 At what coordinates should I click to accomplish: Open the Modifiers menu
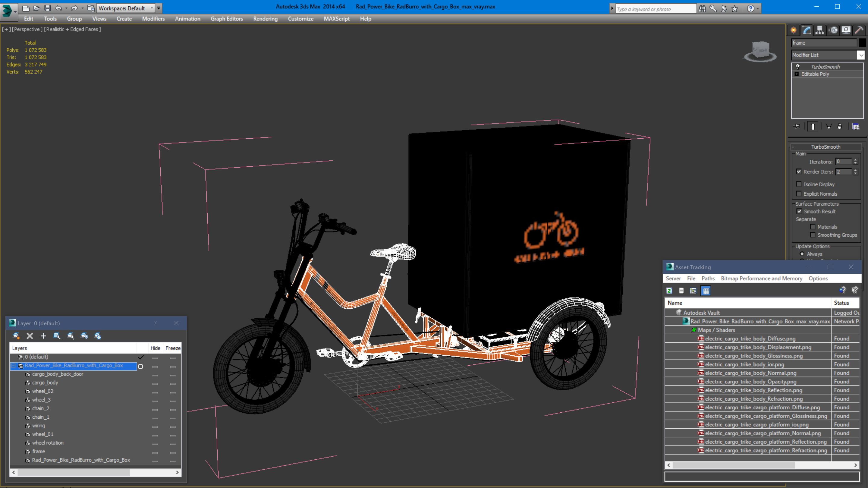153,19
